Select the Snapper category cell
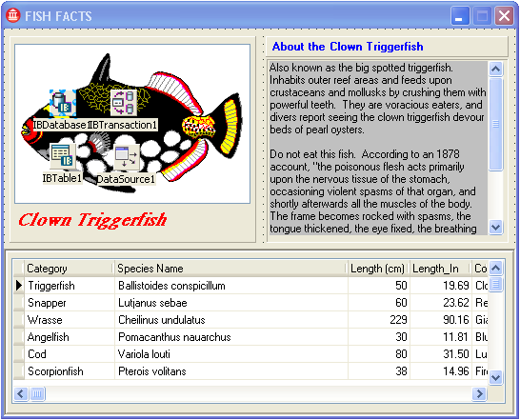 pos(70,303)
